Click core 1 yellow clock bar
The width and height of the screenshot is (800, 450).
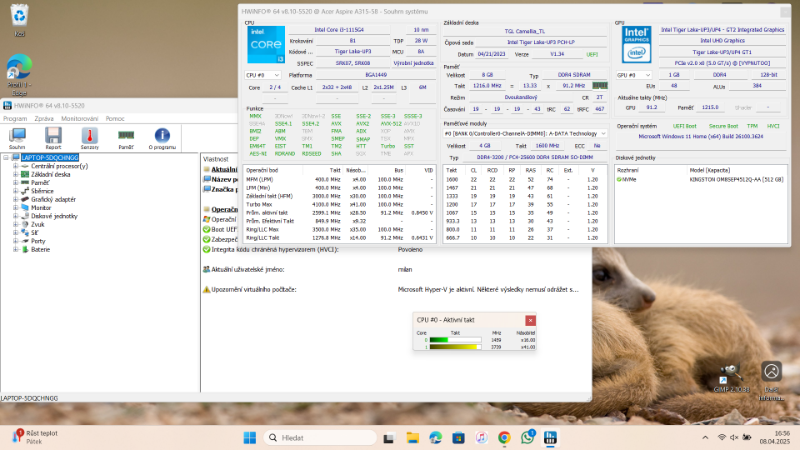[455, 347]
